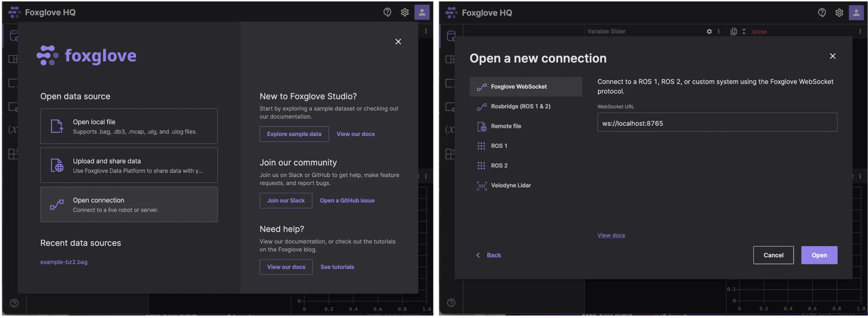Viewport: 868px width, 318px height.
Task: Click the Velodyne Lidar icon
Action: [482, 185]
